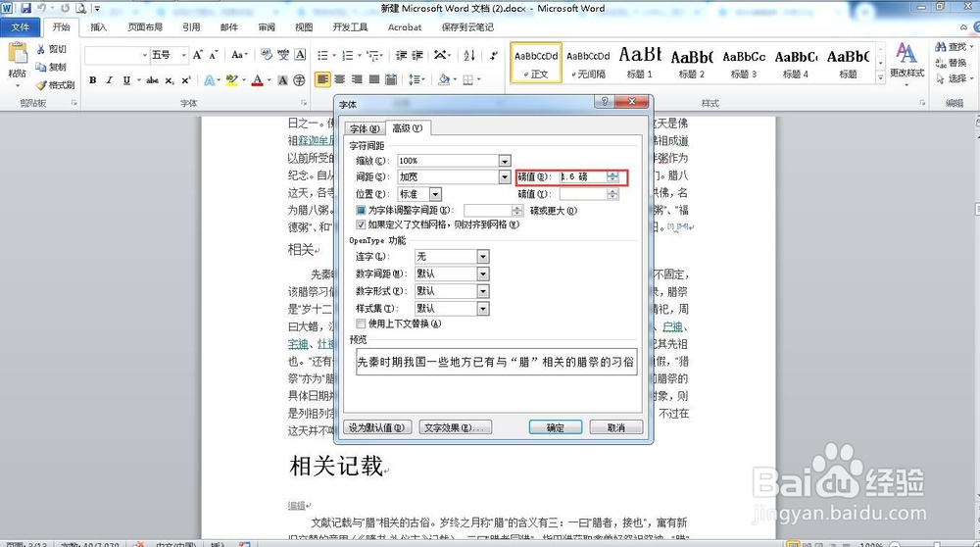Viewport: 980px width, 547px height.
Task: Select the 高级(V) tab in dialog
Action: coord(408,128)
